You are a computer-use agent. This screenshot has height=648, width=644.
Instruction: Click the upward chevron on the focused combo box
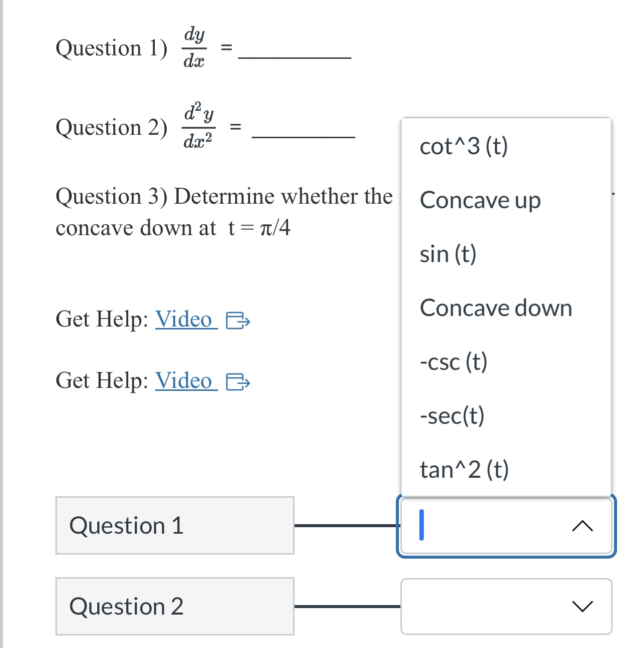coord(582,526)
